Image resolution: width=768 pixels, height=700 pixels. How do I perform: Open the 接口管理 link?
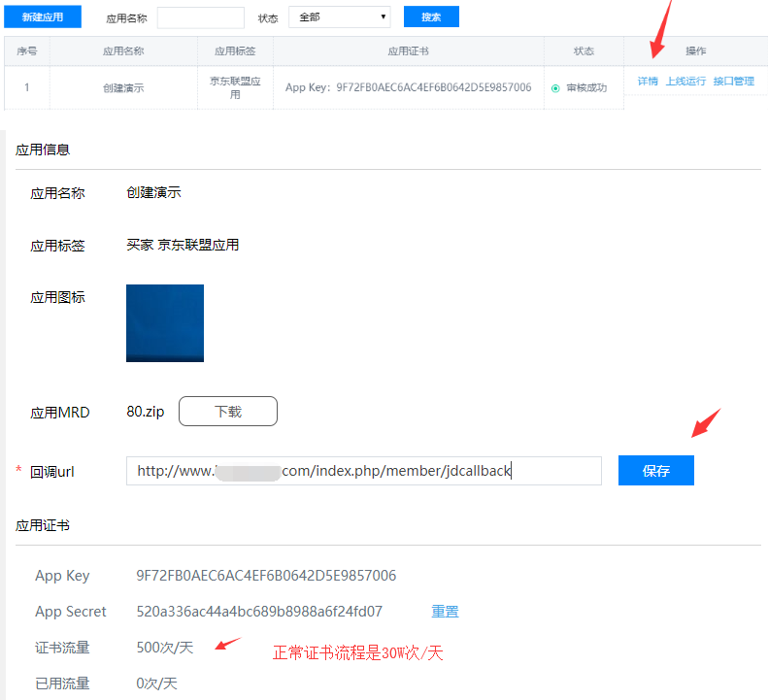[x=733, y=82]
